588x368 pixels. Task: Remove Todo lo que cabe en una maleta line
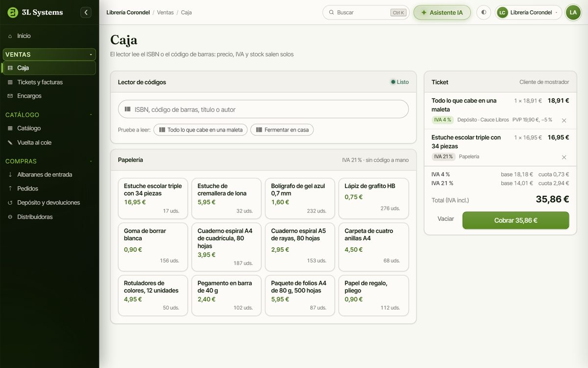coord(564,120)
